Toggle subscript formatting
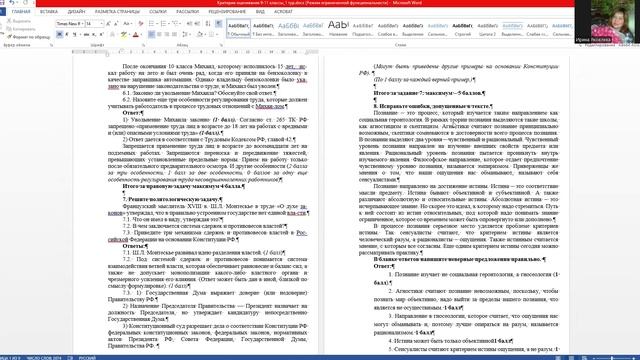The width and height of the screenshot is (640, 360). click(x=93, y=34)
